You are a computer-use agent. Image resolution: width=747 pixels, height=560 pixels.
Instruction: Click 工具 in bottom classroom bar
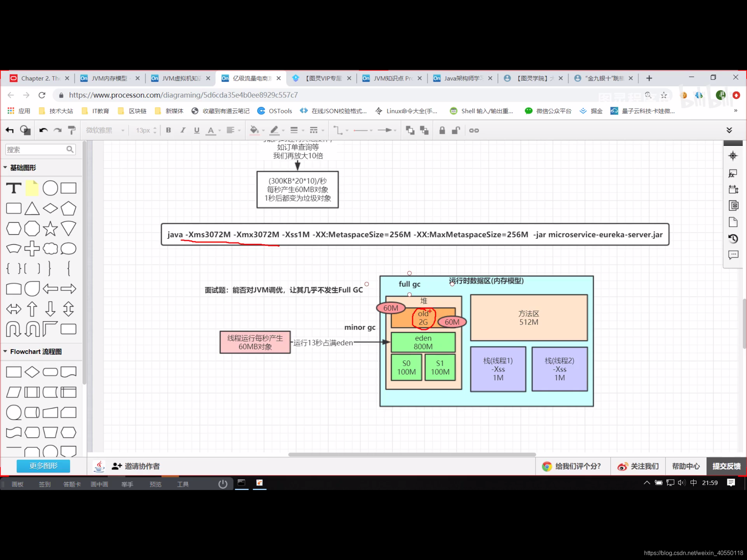click(183, 484)
